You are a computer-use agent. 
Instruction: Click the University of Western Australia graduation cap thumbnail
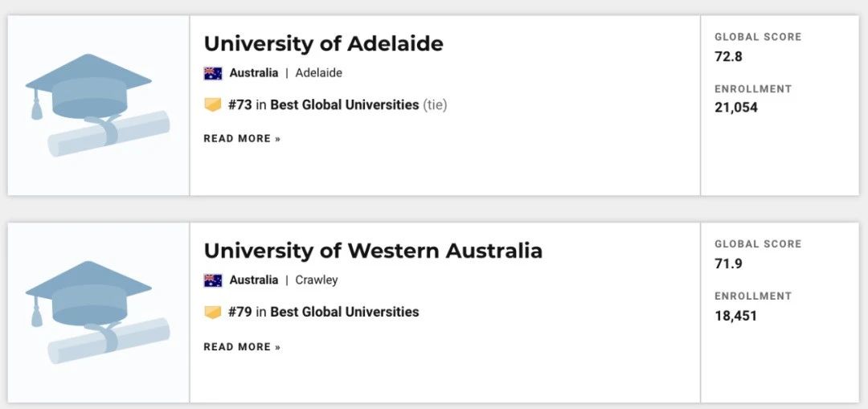click(x=98, y=313)
